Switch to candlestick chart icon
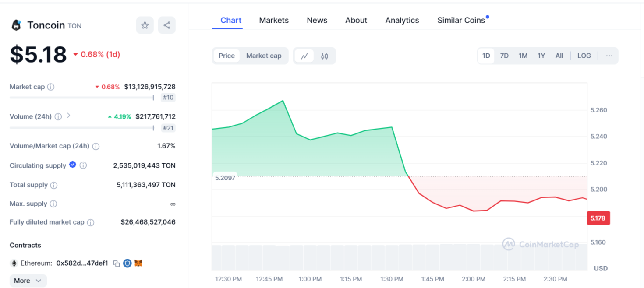 click(x=324, y=56)
